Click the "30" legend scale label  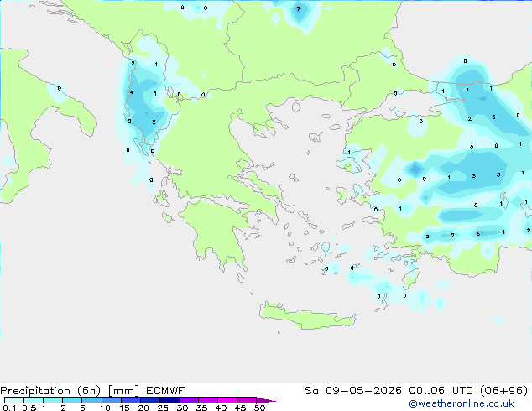(182, 408)
